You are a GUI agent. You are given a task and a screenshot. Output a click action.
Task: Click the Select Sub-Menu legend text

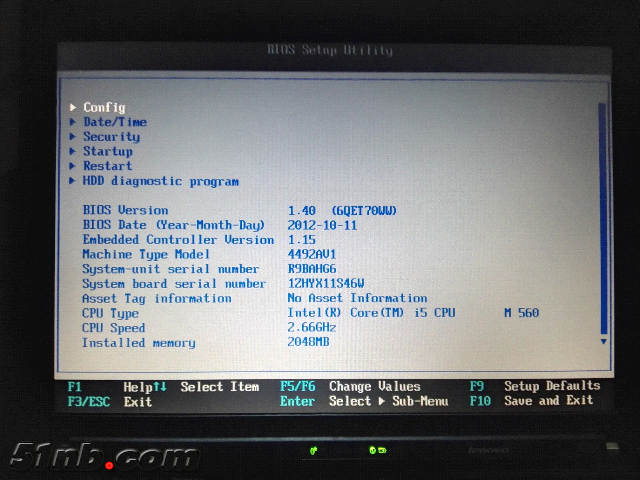pos(389,401)
